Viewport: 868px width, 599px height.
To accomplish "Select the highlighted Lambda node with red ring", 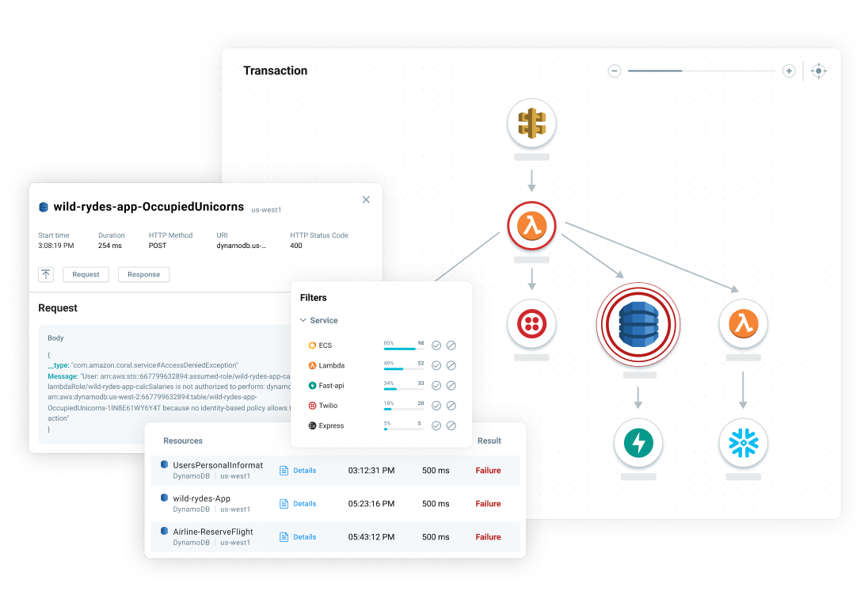I will 531,226.
